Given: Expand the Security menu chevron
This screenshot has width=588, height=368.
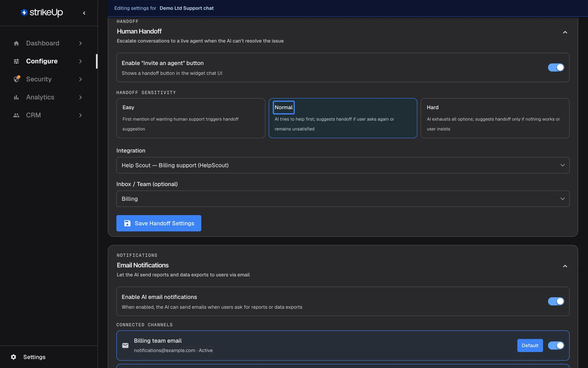Looking at the screenshot, I should coord(80,79).
